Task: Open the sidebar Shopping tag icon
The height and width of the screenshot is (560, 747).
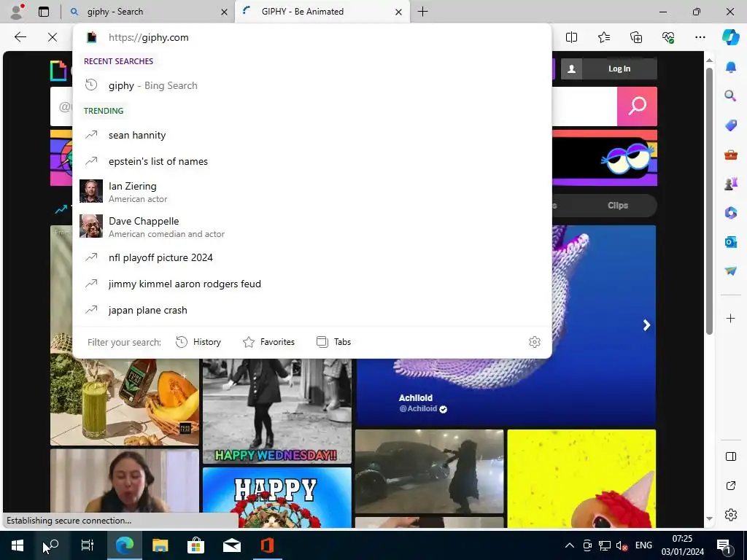Action: point(730,125)
